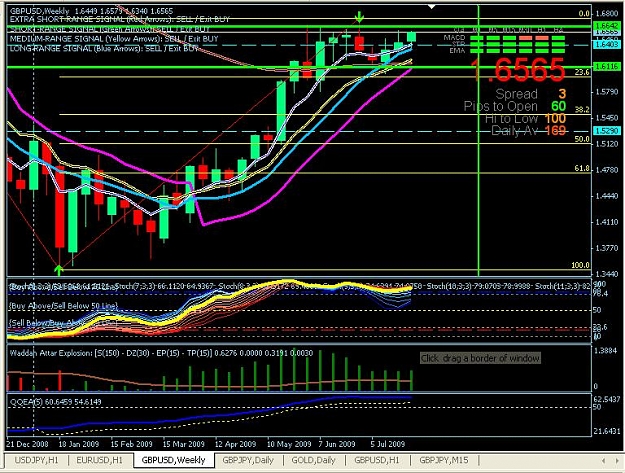Click the Fibonacci 38.2 level label
Screen dimensions: 625x473
click(582, 110)
